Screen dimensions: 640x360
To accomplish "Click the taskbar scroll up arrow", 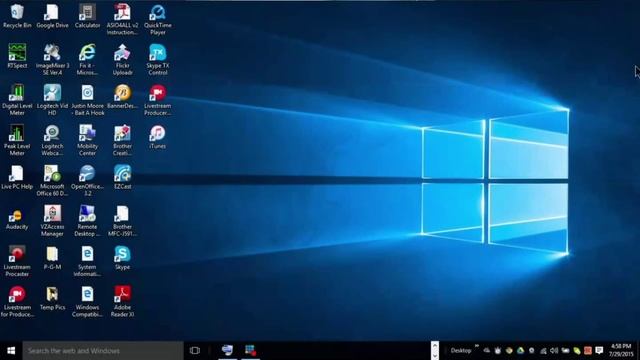I will tap(435, 346).
